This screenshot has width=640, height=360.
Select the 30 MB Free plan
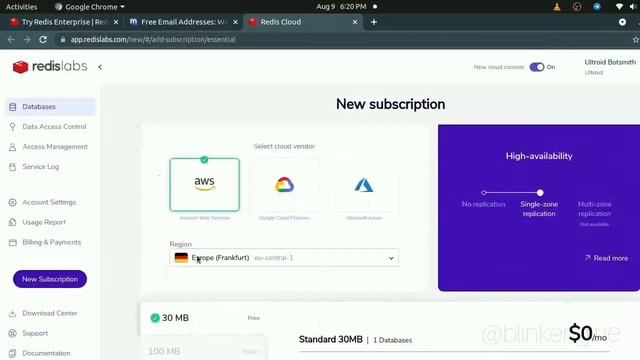tap(204, 318)
